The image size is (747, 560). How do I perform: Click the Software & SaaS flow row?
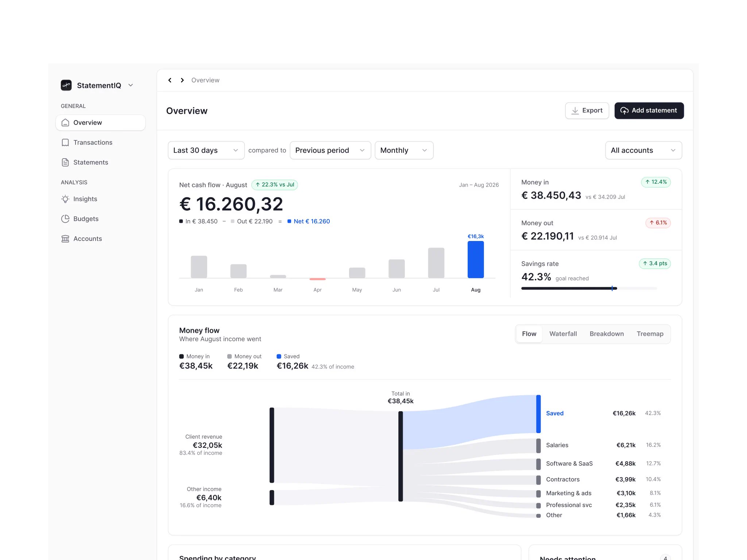pyautogui.click(x=603, y=464)
